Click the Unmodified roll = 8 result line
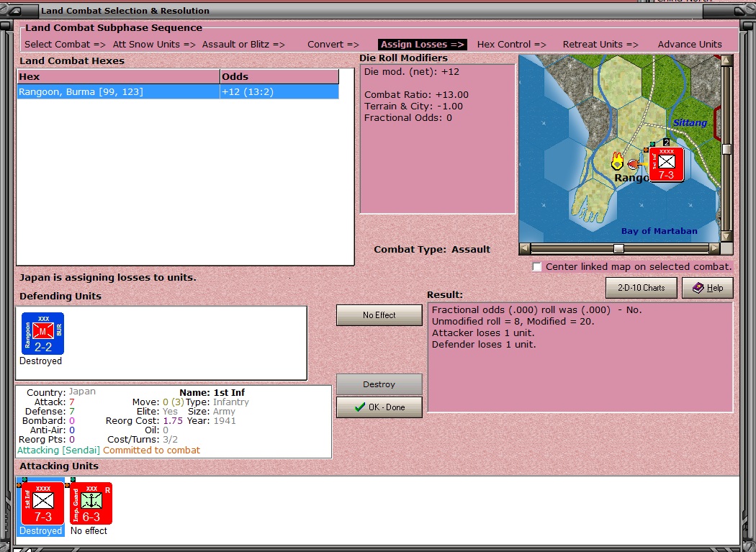Image resolution: width=756 pixels, height=552 pixels. (x=513, y=322)
